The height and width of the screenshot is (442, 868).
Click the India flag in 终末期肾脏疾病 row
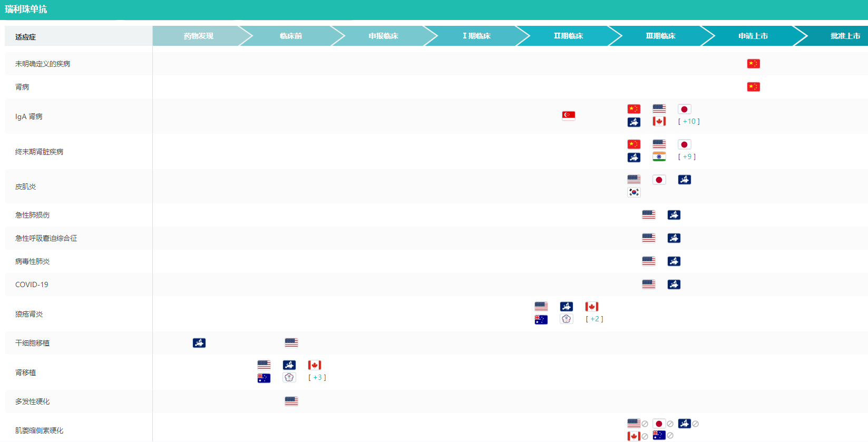pyautogui.click(x=659, y=157)
